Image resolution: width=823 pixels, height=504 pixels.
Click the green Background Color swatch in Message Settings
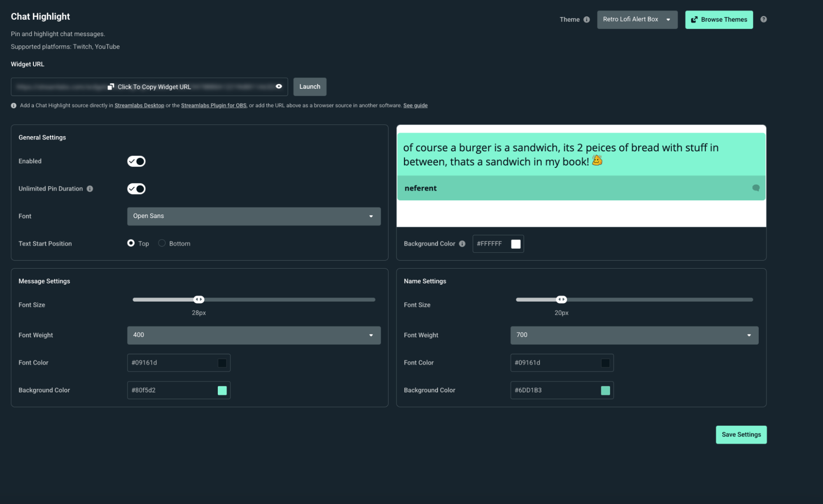point(222,390)
